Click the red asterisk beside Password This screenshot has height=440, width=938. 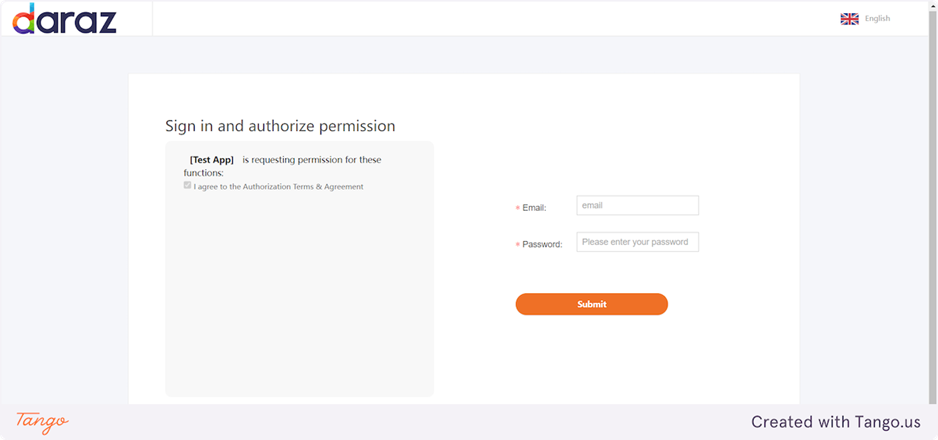(518, 245)
